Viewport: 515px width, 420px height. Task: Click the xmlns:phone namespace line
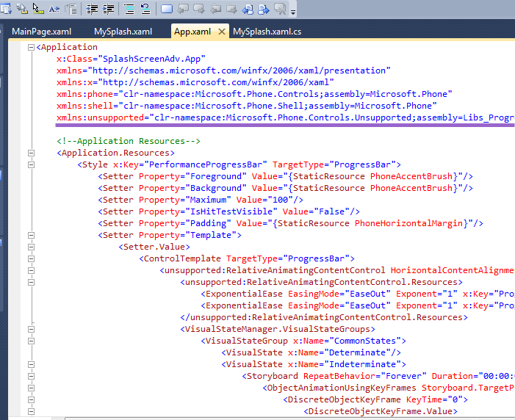coord(254,94)
